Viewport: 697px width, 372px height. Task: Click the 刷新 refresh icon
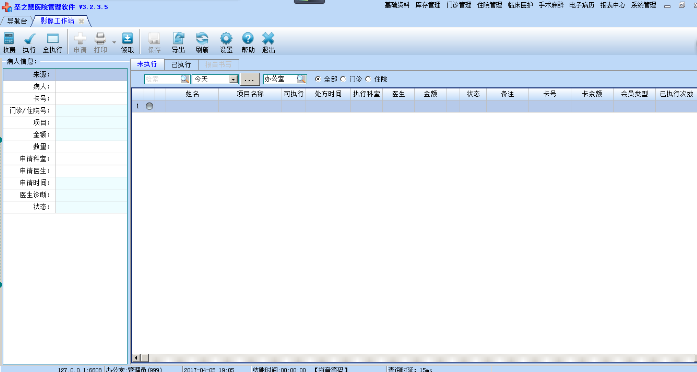202,38
